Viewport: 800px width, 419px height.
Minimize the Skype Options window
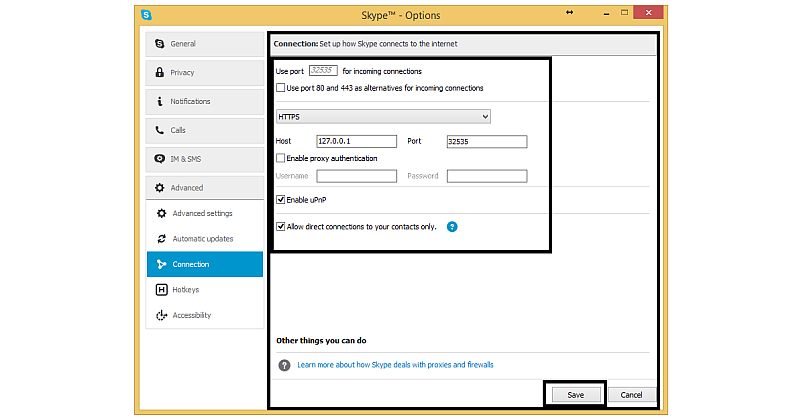tap(606, 13)
